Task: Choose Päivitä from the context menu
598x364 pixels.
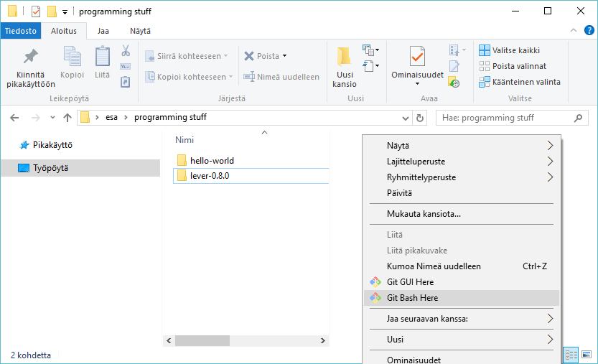Action: pos(399,193)
